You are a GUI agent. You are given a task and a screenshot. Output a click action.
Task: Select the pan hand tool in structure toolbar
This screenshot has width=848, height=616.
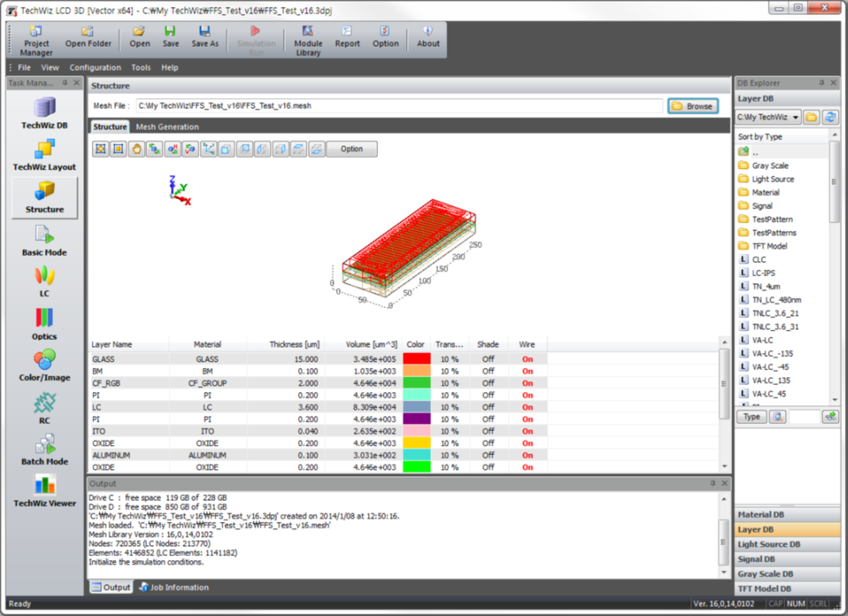[x=137, y=149]
